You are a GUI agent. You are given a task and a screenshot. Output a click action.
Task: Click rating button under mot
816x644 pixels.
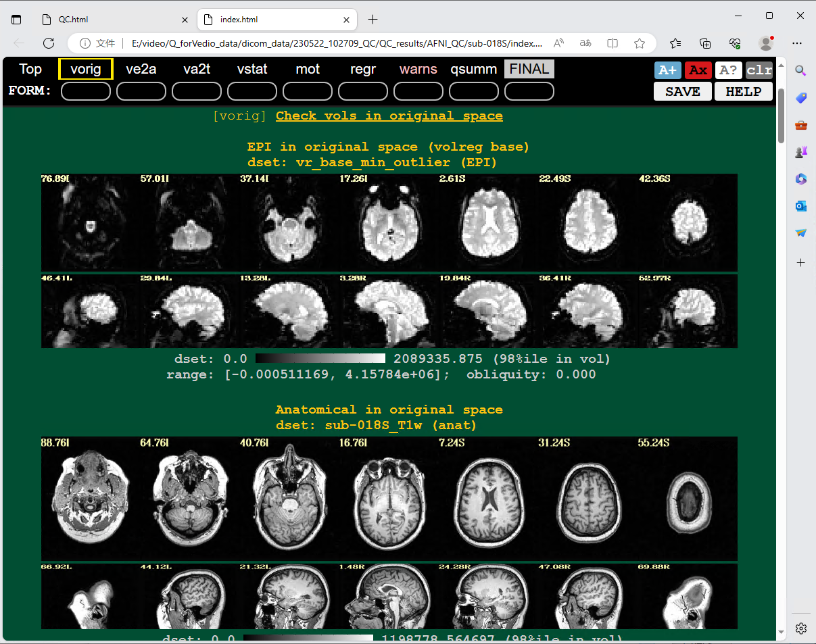[x=308, y=91]
